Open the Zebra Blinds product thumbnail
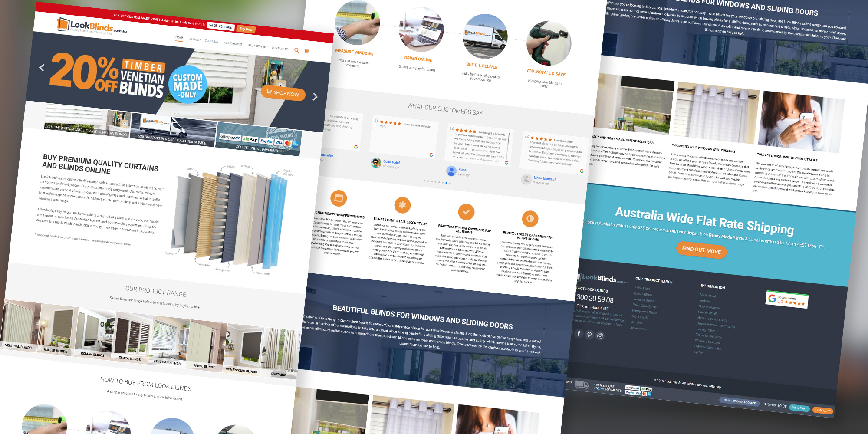This screenshot has height=434, width=868. click(132, 339)
